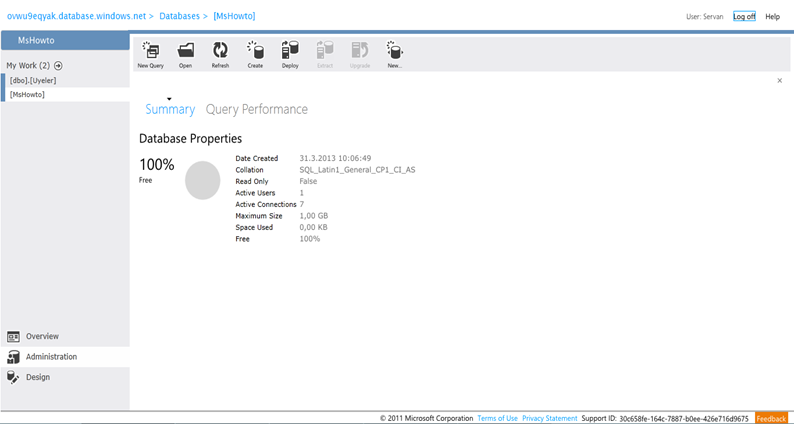Viewport: 794px width, 424px height.
Task: Select the [MsHowto] work item
Action: (x=28, y=94)
